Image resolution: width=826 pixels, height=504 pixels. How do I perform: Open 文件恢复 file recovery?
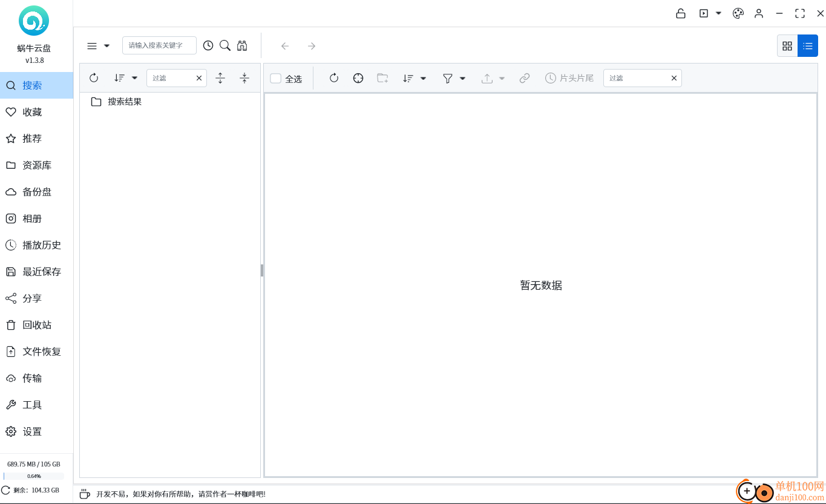tap(36, 352)
